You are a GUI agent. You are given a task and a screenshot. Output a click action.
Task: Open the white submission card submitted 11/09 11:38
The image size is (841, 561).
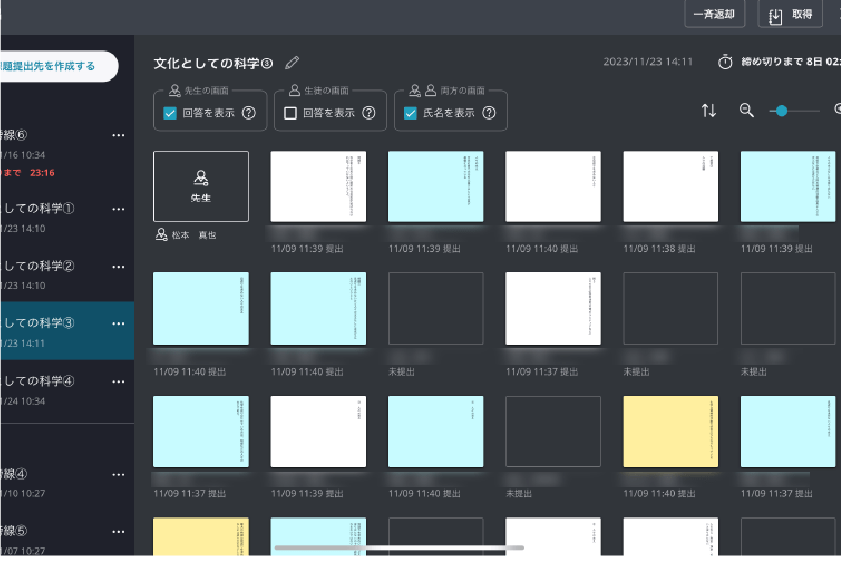(670, 186)
